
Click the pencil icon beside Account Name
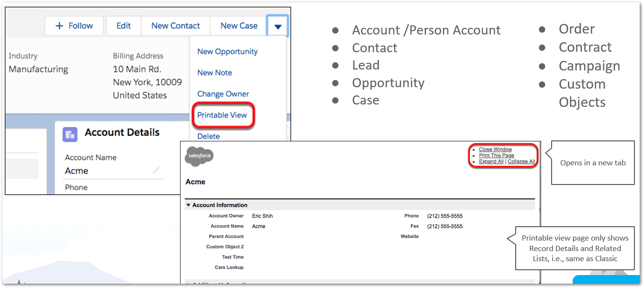(x=156, y=170)
